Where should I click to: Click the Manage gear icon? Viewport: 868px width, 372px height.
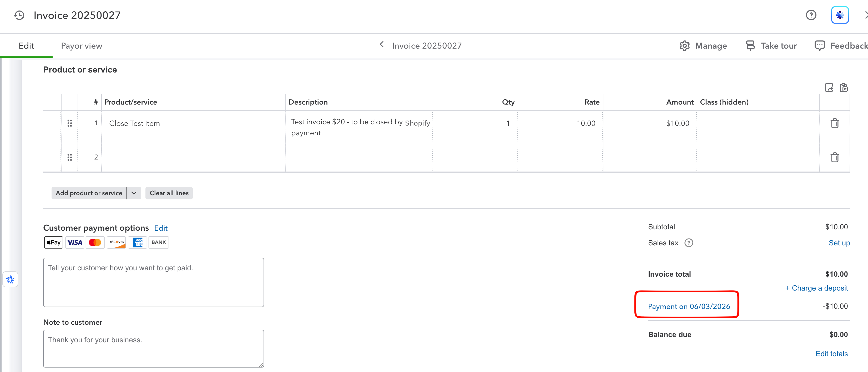pyautogui.click(x=684, y=46)
